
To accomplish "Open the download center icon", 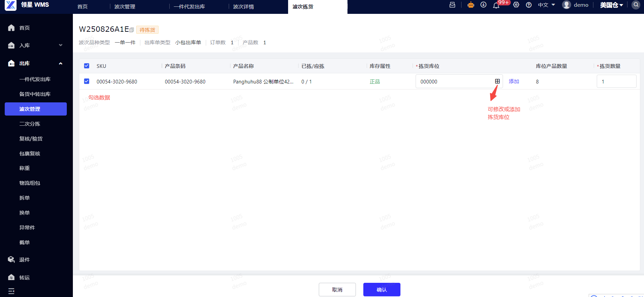I will coord(483,5).
